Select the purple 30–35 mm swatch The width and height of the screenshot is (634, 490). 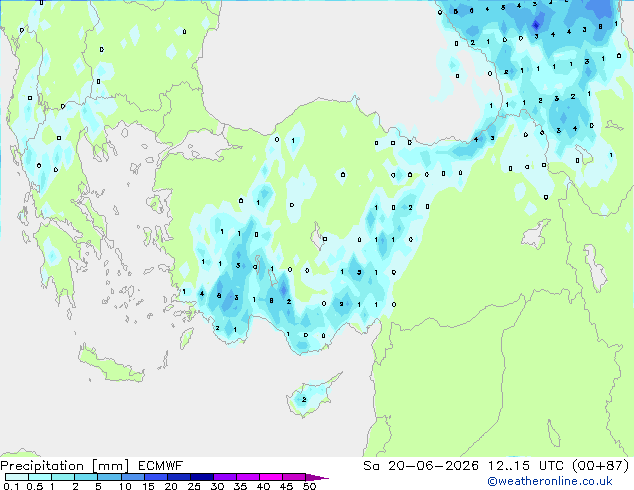[224, 477]
